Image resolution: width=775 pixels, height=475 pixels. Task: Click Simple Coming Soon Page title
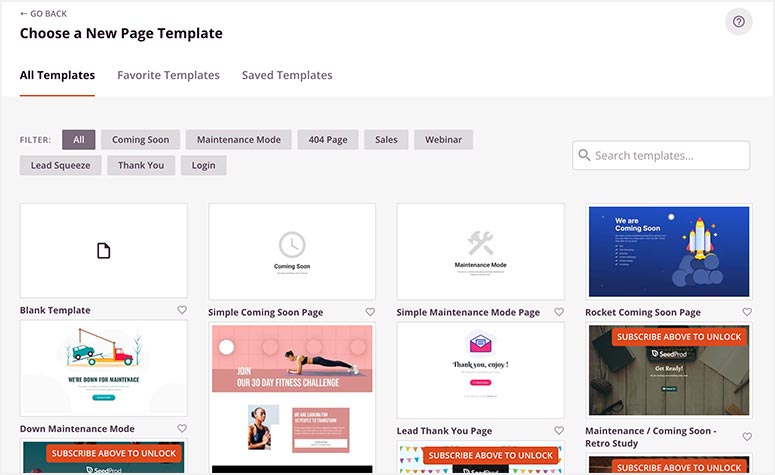pos(265,312)
